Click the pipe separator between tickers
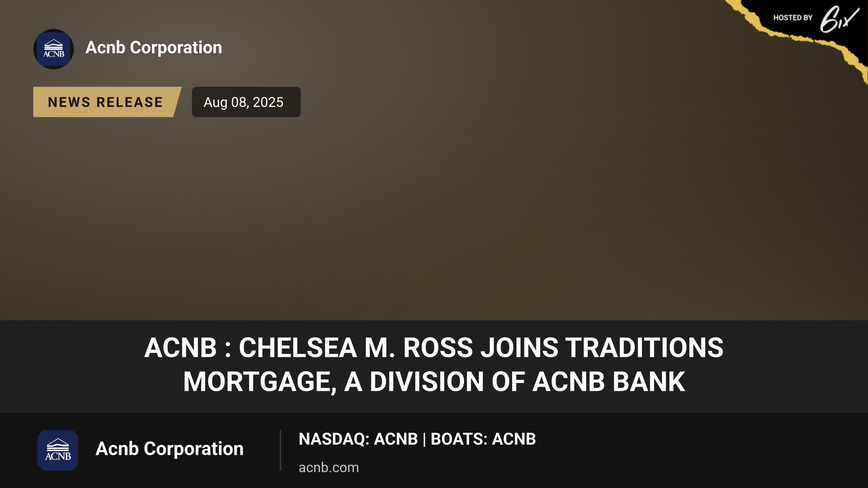 (424, 440)
